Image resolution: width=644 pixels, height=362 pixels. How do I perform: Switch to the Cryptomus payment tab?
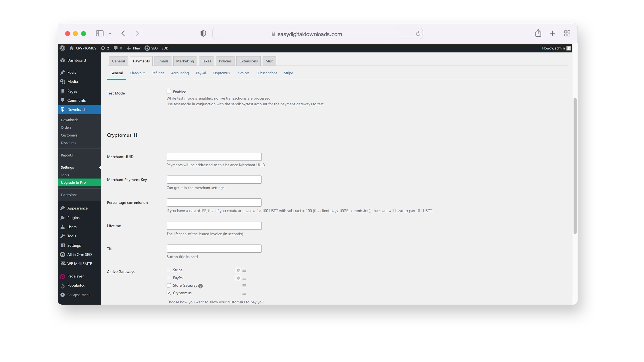point(221,73)
